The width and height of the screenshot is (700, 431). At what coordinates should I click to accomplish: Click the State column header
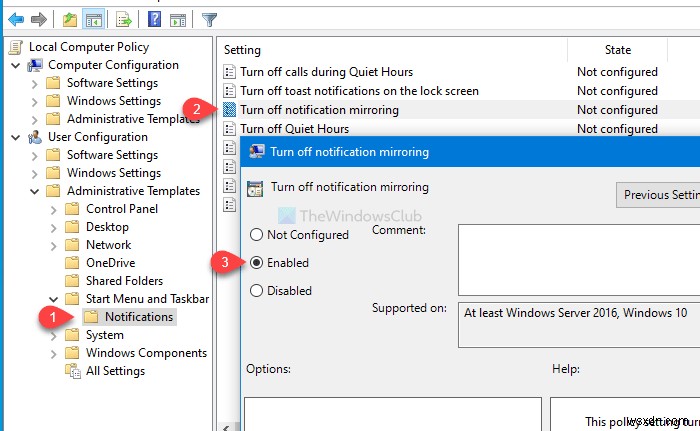point(617,50)
